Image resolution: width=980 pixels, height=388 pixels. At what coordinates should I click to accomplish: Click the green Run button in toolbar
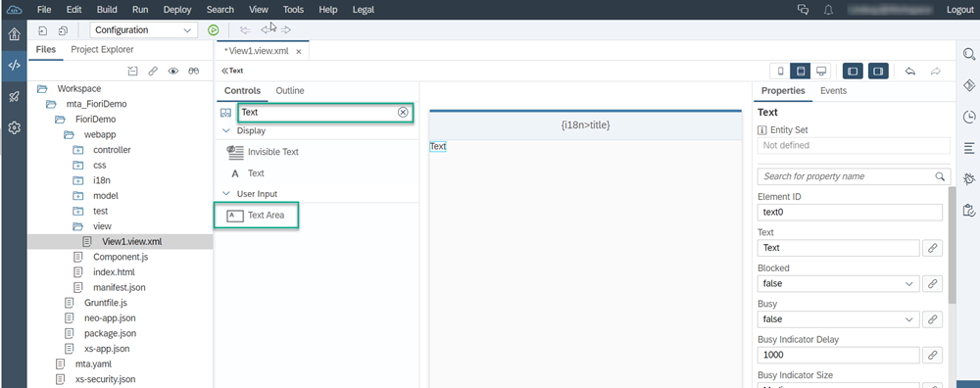[x=214, y=30]
